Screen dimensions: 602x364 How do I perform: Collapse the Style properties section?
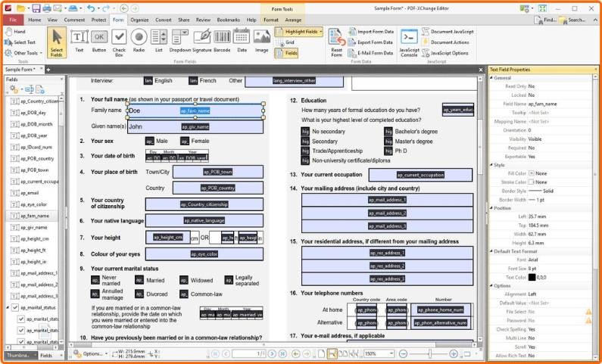coord(491,165)
